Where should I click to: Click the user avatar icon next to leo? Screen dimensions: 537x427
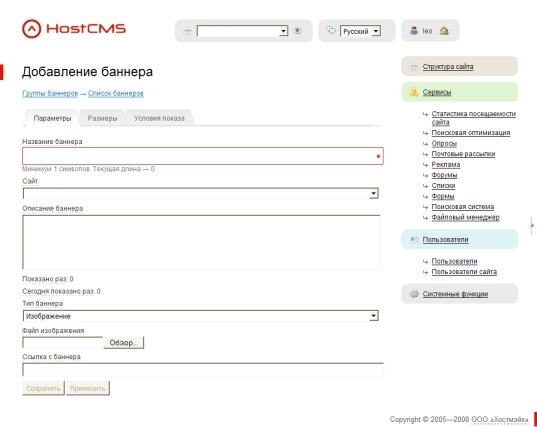[414, 31]
